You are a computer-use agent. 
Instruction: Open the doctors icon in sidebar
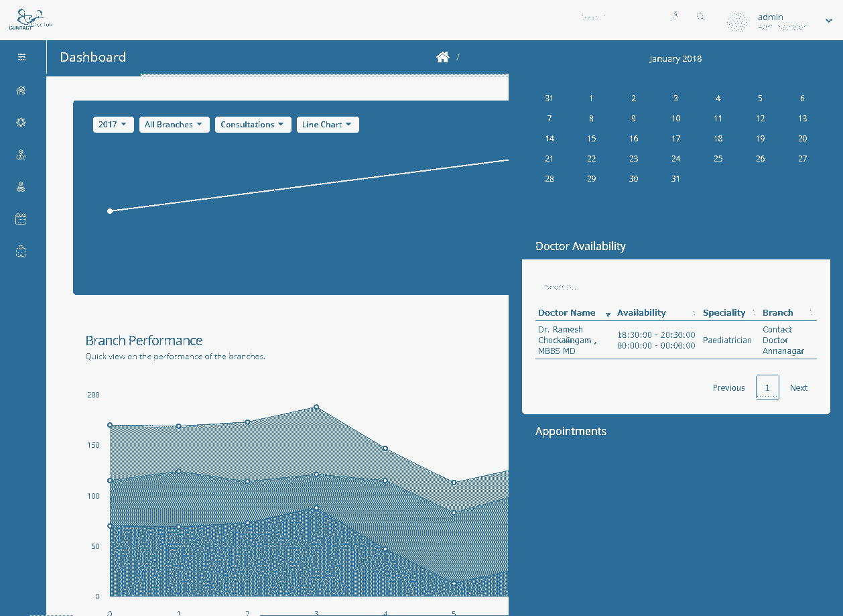click(21, 155)
